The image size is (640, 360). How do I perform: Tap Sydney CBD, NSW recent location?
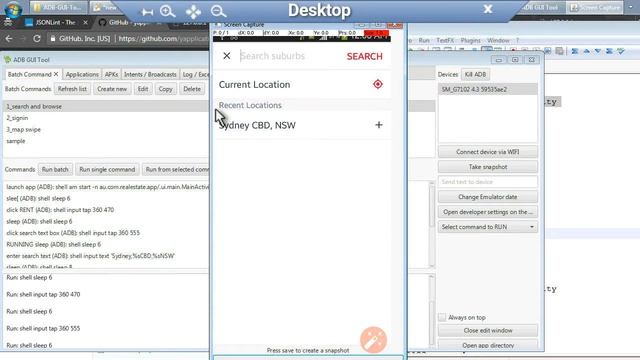[302, 125]
